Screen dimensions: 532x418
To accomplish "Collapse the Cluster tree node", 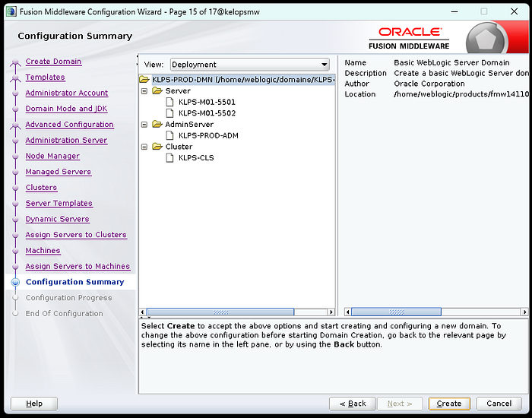I will pyautogui.click(x=144, y=147).
